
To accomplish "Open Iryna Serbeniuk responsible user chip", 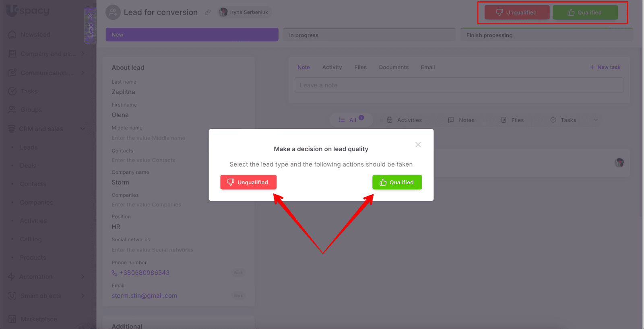I will (245, 12).
